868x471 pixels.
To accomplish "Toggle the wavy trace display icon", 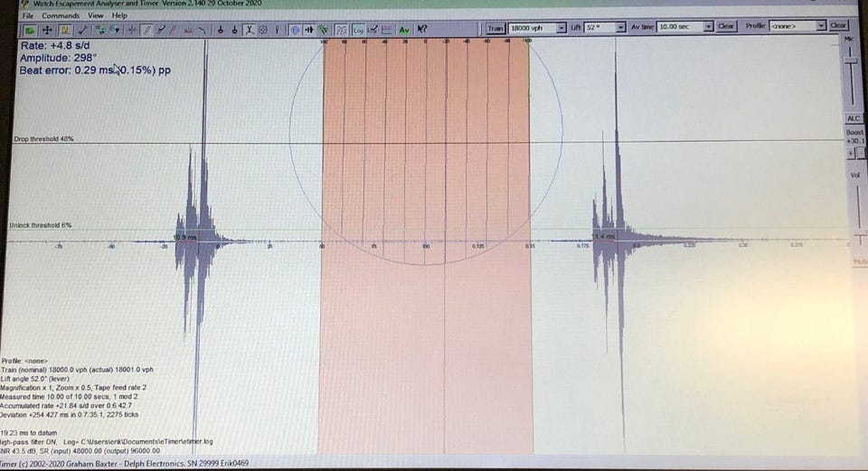I will pos(342,30).
